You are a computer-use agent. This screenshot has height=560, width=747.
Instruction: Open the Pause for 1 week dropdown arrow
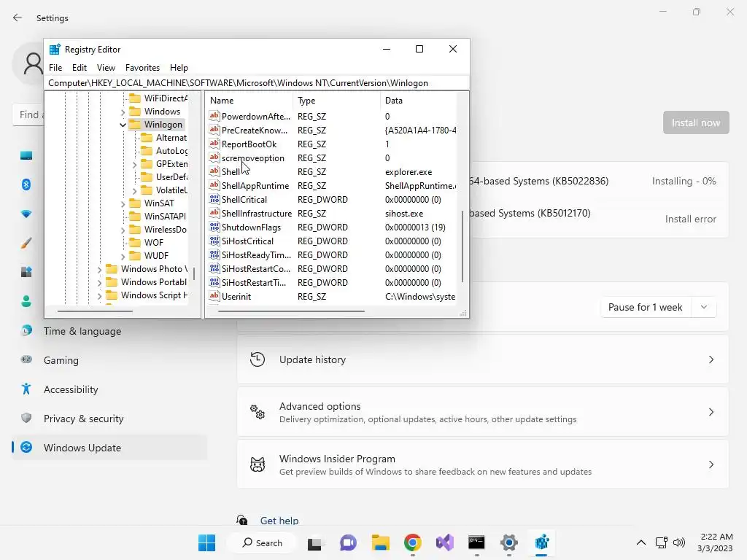tap(704, 307)
